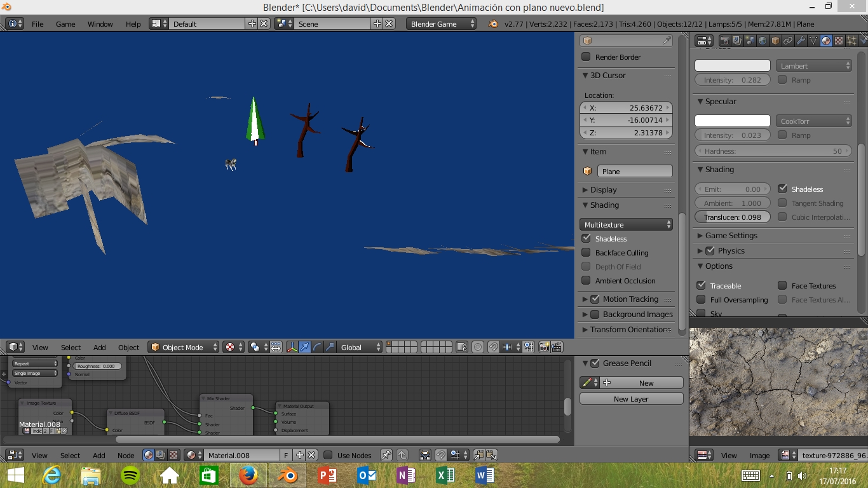Viewport: 868px width, 488px height.
Task: Click the Plane item name field
Action: (x=634, y=171)
